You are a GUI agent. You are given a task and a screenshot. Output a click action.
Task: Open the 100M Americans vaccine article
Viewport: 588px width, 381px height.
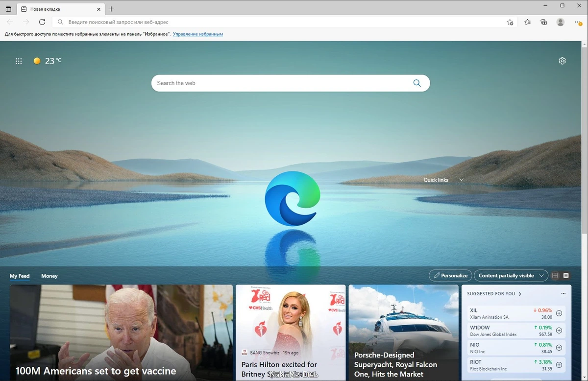tap(121, 333)
